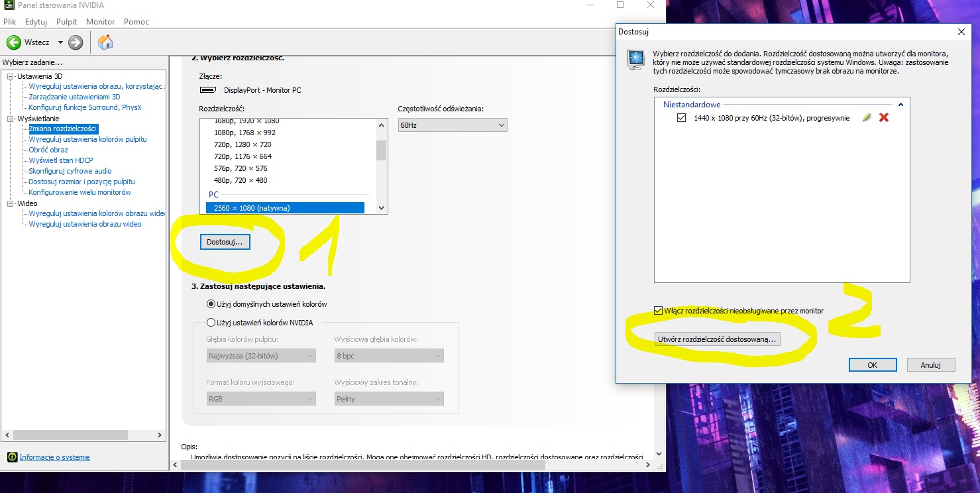Viewport: 980px width, 493px height.
Task: Click the main panel vertical scroll-down arrow
Action: point(659,454)
